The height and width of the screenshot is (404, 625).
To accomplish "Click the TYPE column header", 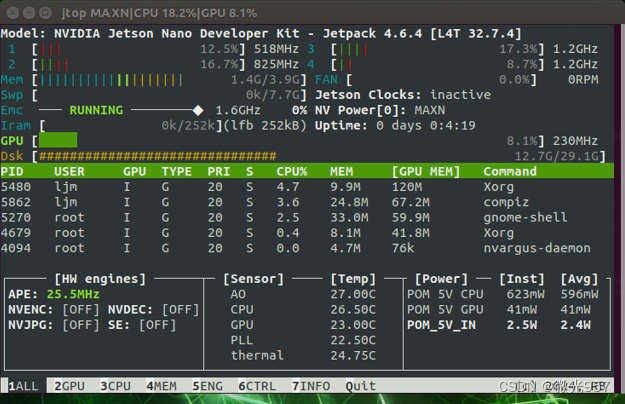I will click(x=177, y=171).
